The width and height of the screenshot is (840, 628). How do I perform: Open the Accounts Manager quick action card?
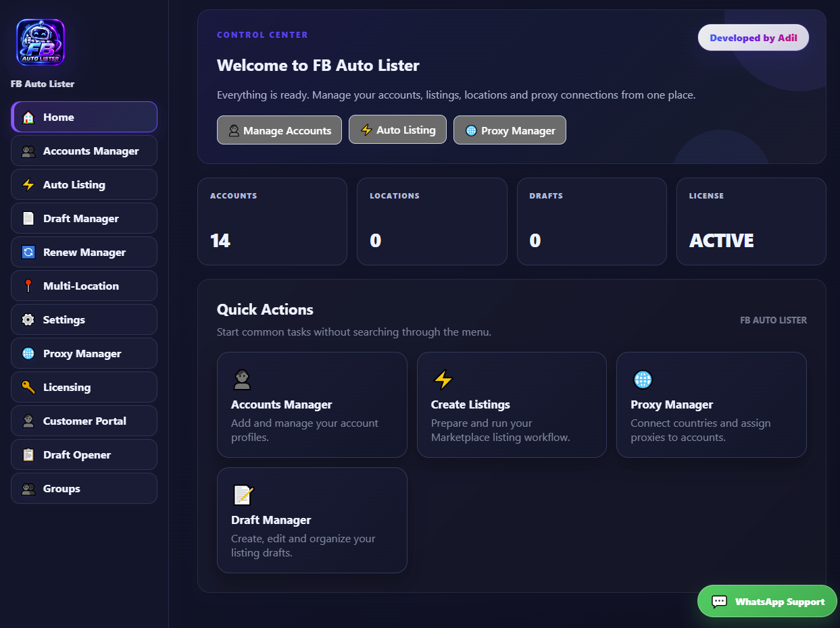tap(312, 404)
